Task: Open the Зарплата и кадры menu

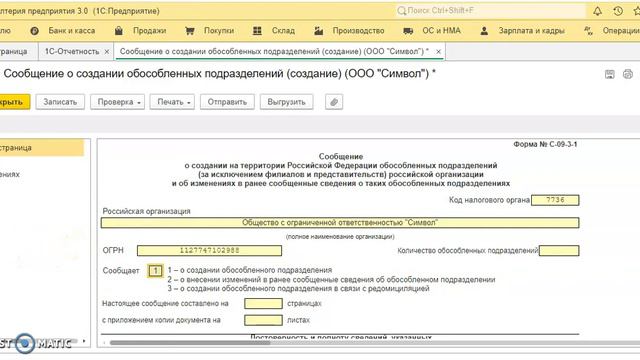Action: coord(531,31)
